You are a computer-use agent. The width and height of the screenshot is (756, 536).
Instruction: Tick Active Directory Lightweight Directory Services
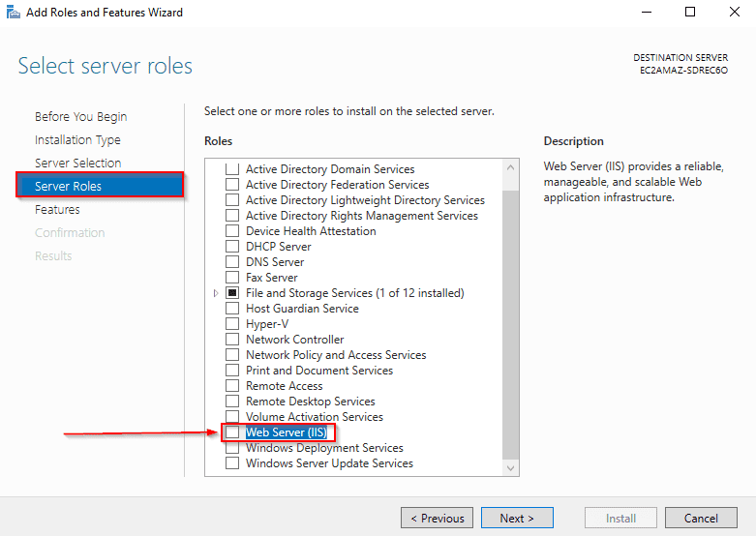[232, 200]
